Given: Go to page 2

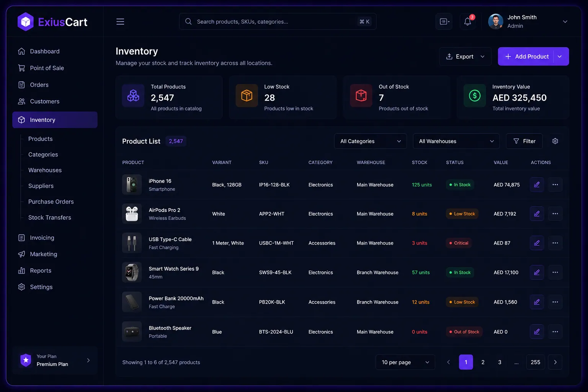Looking at the screenshot, I should coord(483,362).
